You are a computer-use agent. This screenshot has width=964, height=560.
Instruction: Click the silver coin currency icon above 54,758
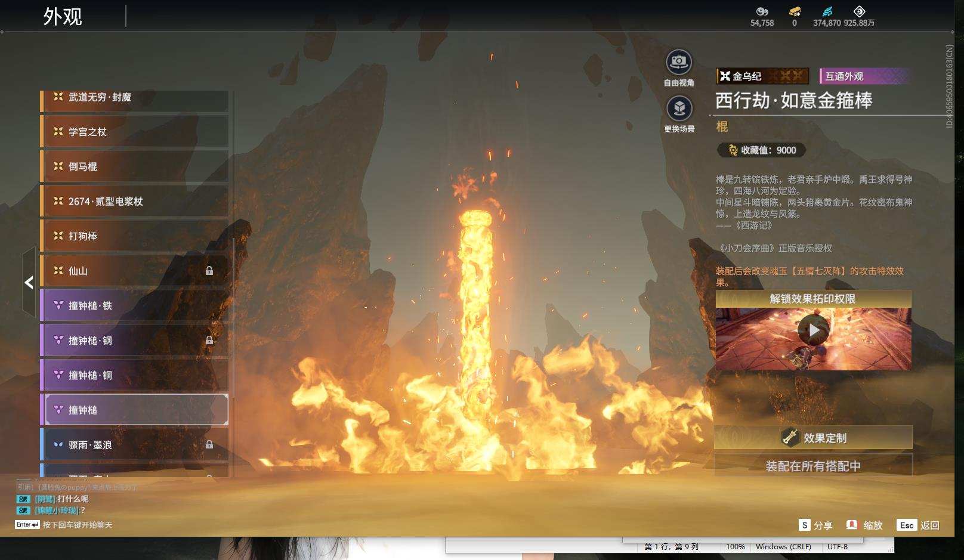pos(762,11)
